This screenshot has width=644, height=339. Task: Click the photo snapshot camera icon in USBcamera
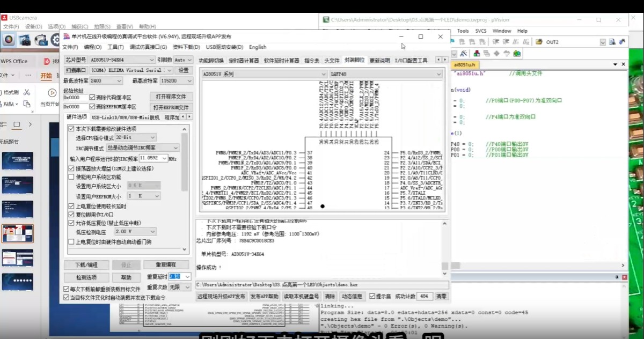point(25,40)
